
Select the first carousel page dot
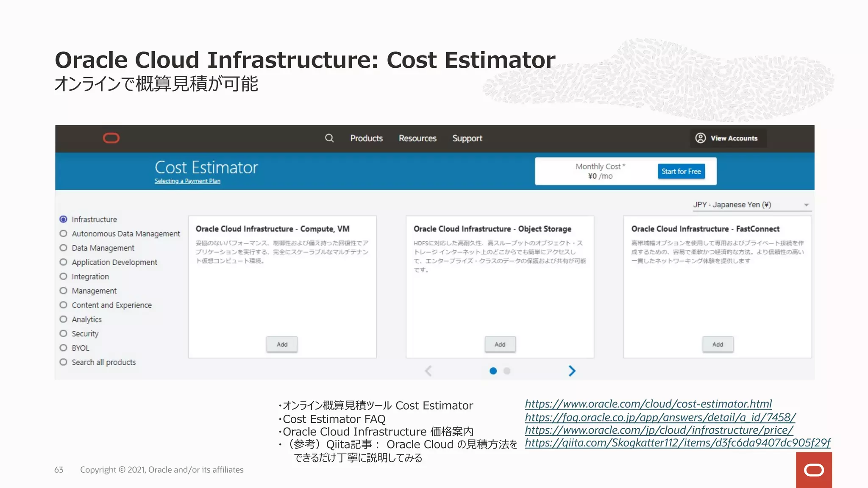coord(493,371)
